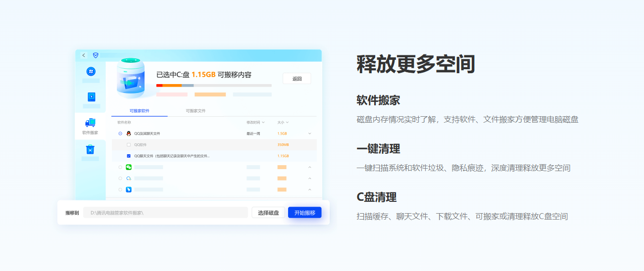Click the 一键清理 feature heading

click(x=378, y=149)
